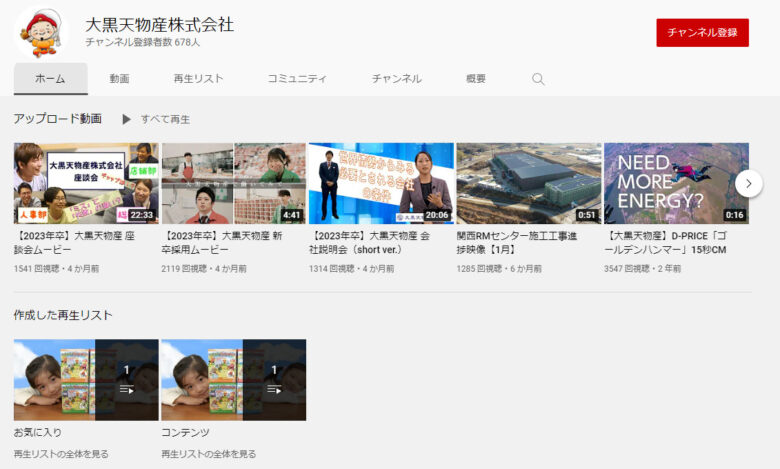
Task: Open the 新卒採用ムービー video thumbnail
Action: point(233,184)
